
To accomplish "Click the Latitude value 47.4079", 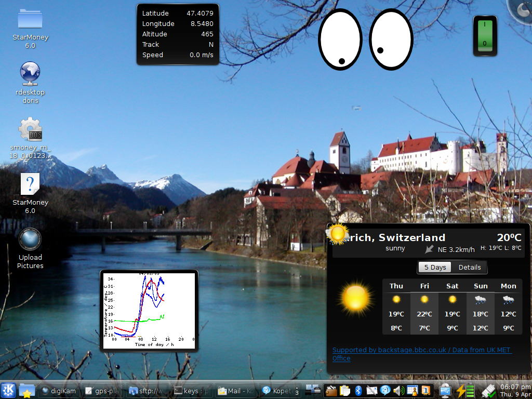I will pos(200,13).
